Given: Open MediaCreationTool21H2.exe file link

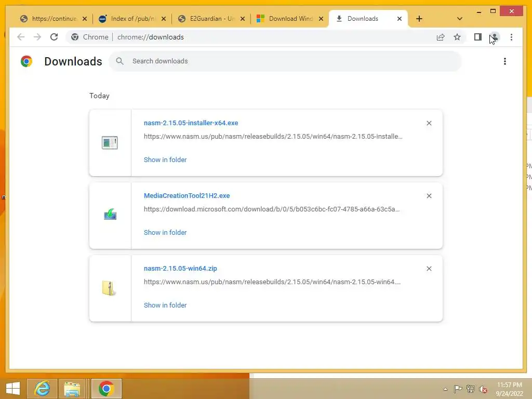Looking at the screenshot, I should click(x=187, y=195).
